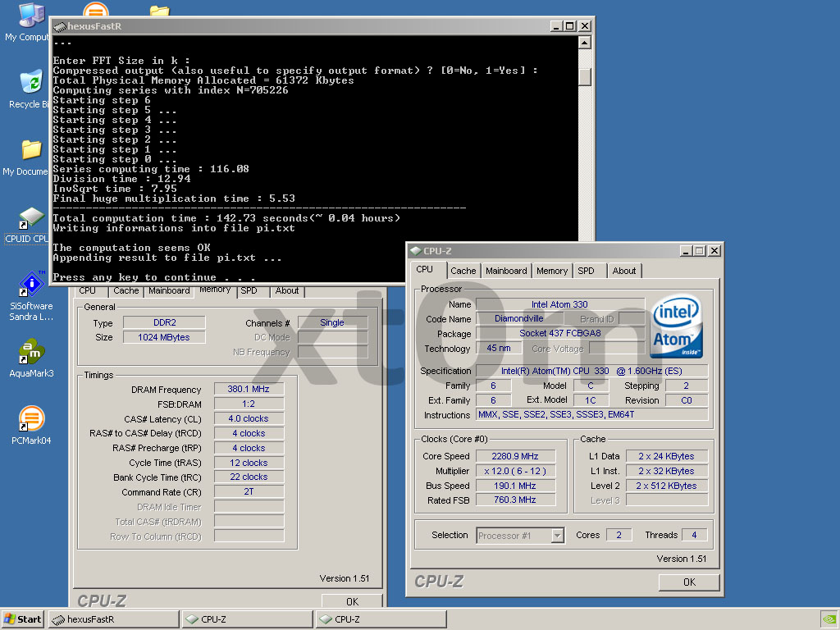Activate second CPU-Z taskbar button
The height and width of the screenshot is (630, 840).
[x=381, y=619]
